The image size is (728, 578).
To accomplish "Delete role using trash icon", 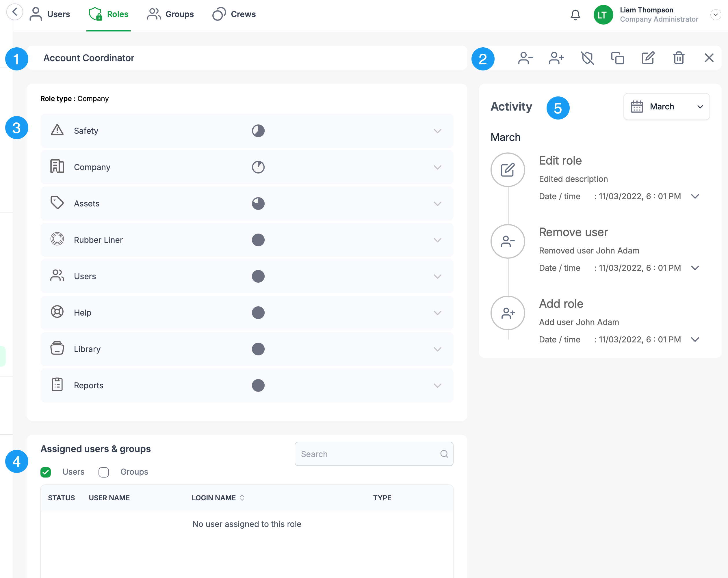I will click(679, 58).
